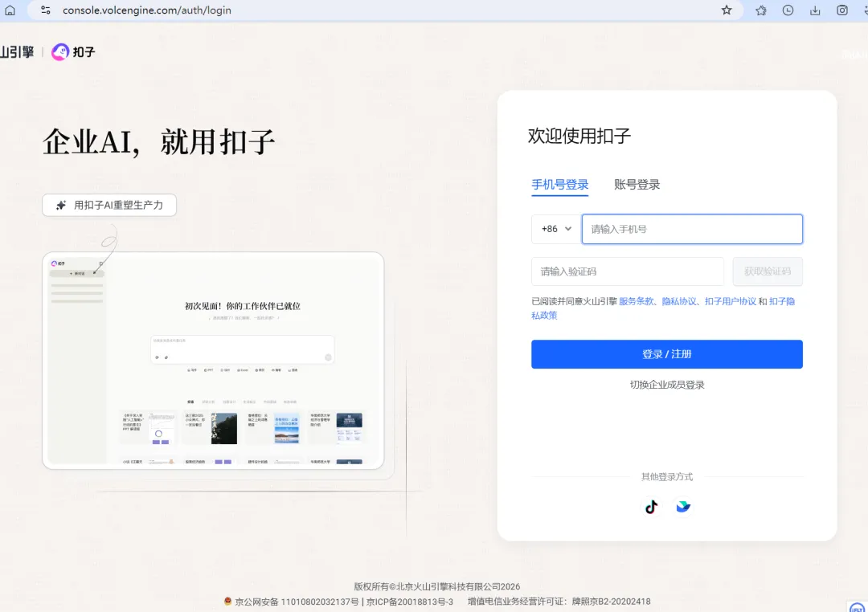Screen dimensions: 868x612
Task: Switch to 账号登录 tab
Action: (x=637, y=185)
